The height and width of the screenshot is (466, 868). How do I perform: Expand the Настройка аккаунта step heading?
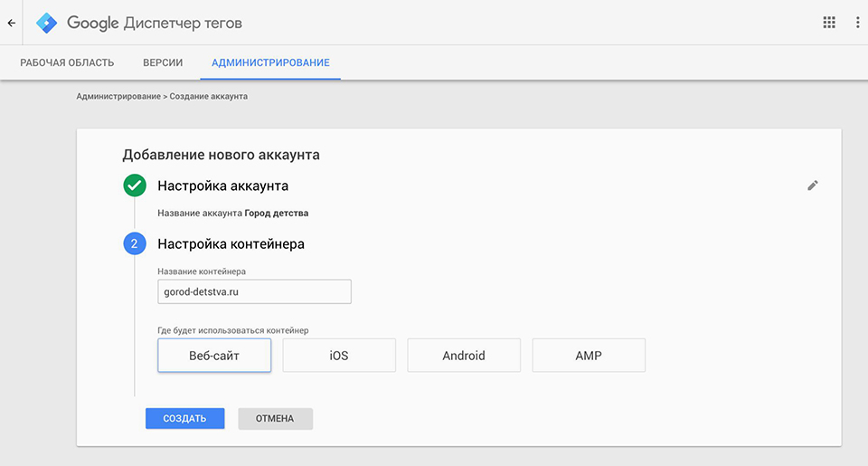pyautogui.click(x=222, y=185)
